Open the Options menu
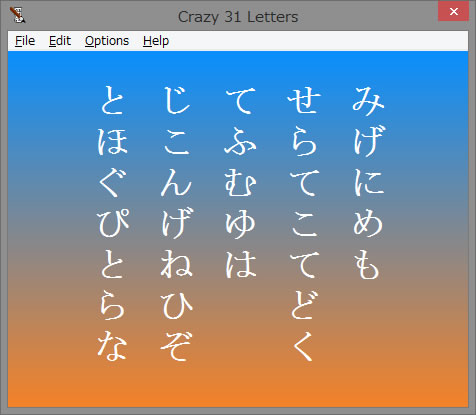This screenshot has height=415, width=476. (107, 41)
